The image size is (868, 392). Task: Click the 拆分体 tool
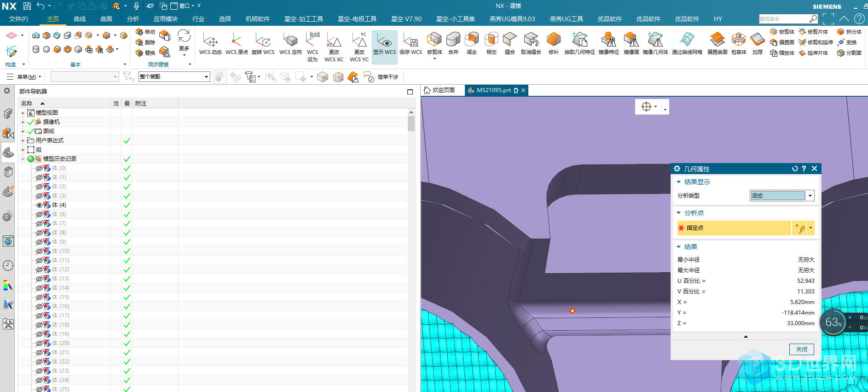click(849, 32)
